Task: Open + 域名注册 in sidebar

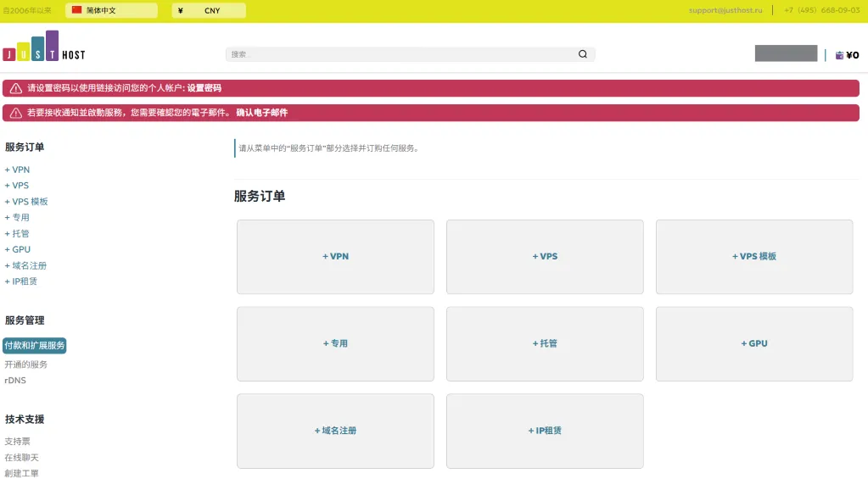Action: pos(25,265)
